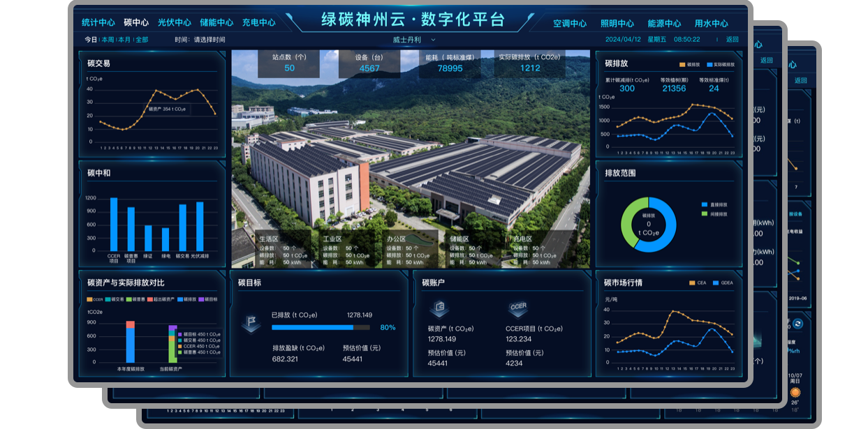Select the 用水中心 menu item

click(x=712, y=22)
